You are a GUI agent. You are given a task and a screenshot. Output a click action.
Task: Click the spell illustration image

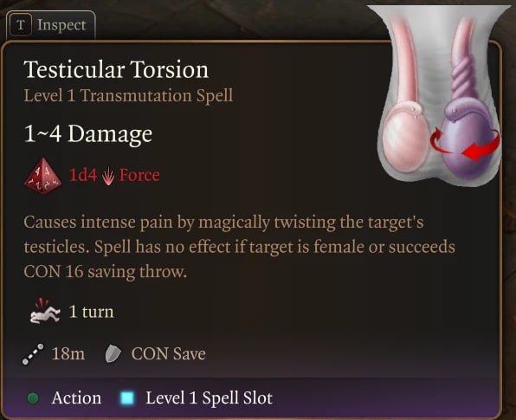click(439, 95)
